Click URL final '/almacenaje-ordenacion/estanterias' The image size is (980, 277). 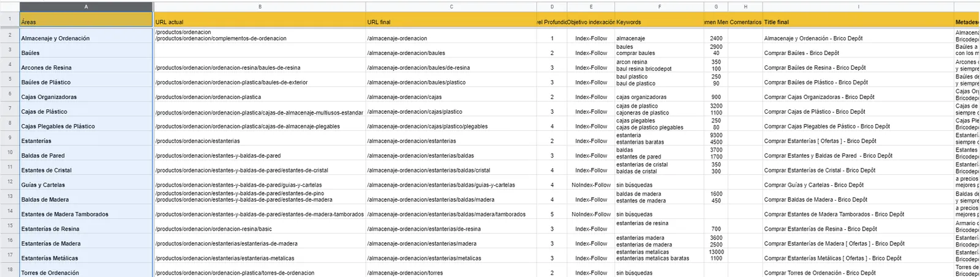[x=451, y=138]
